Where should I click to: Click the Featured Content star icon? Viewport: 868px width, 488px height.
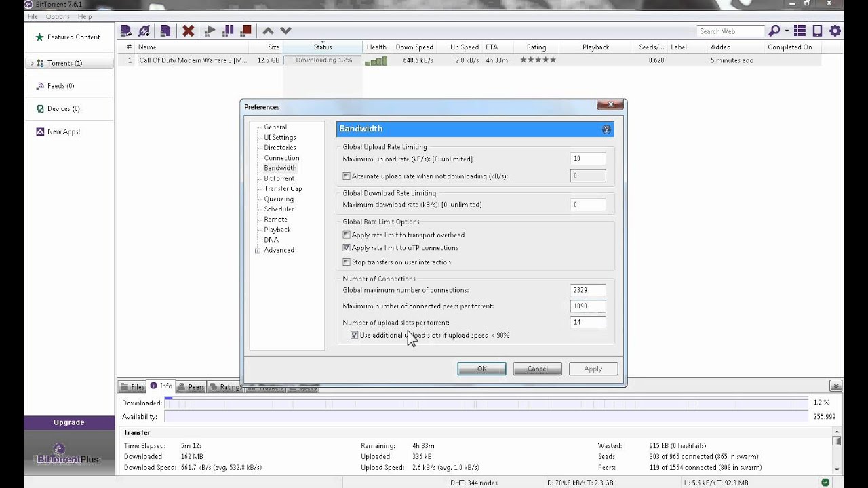39,37
